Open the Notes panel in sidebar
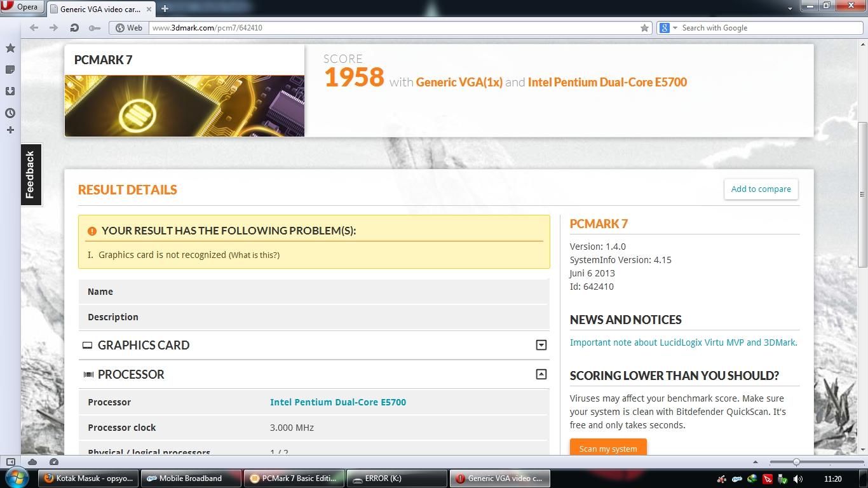The height and width of the screenshot is (488, 868). [x=10, y=70]
